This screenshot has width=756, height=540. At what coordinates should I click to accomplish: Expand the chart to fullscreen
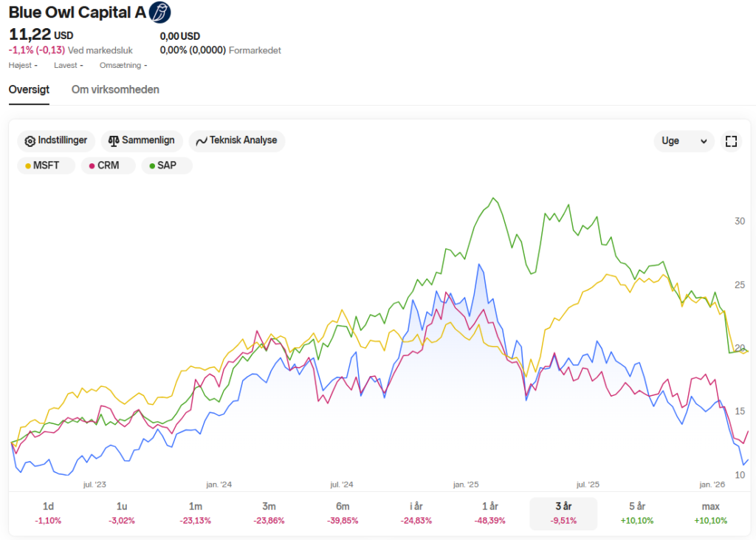(731, 141)
